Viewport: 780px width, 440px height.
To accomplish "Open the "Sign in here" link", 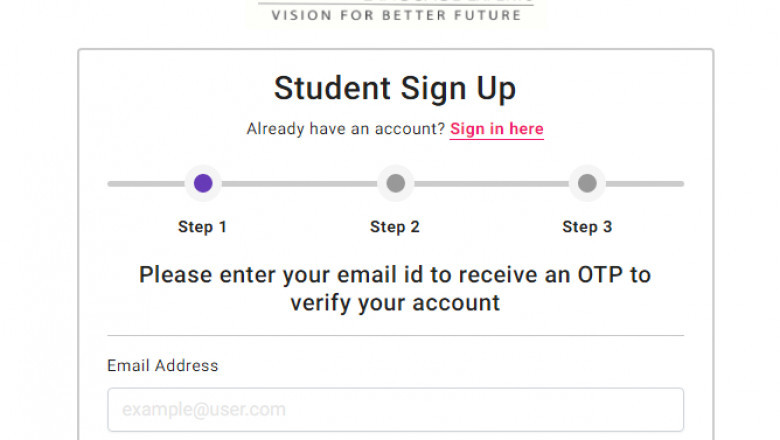I will (496, 129).
